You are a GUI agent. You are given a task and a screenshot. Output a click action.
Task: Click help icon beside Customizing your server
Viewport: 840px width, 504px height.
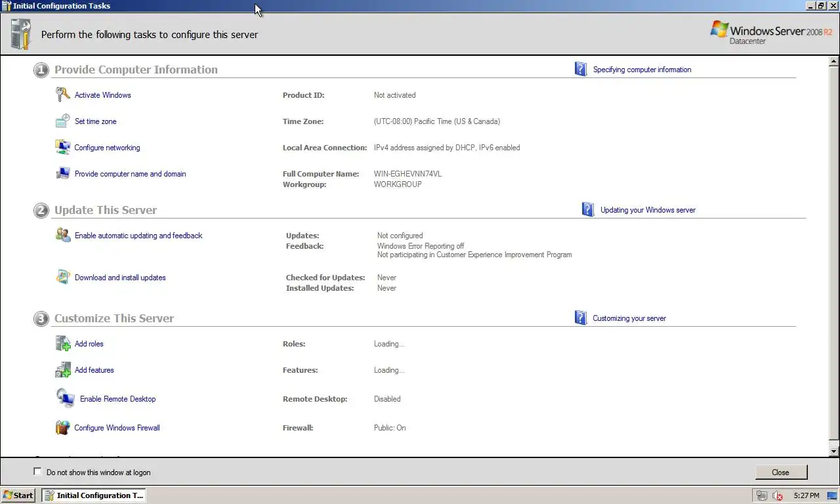coord(581,318)
